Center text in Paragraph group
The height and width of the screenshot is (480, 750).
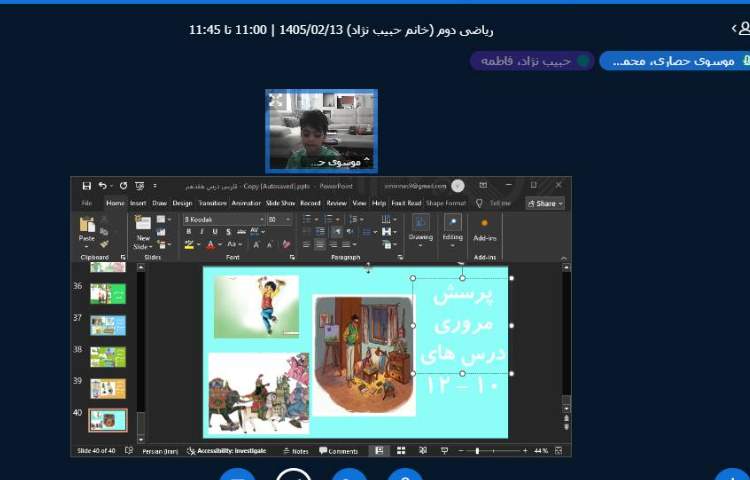pyautogui.click(x=320, y=245)
